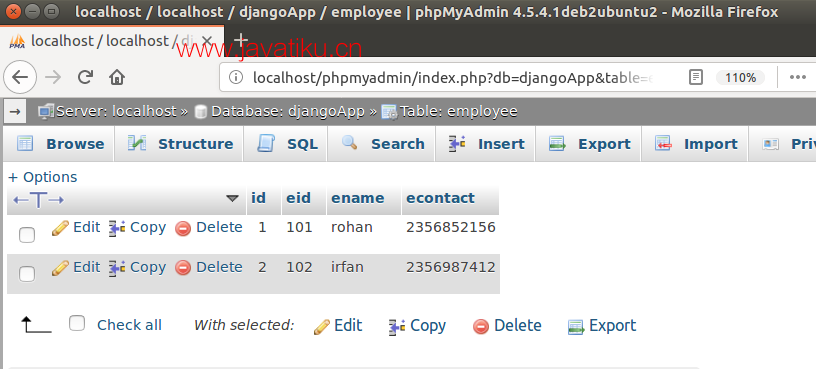Go to Database: djangoApp breadcrumb
The image size is (816, 369).
[288, 111]
